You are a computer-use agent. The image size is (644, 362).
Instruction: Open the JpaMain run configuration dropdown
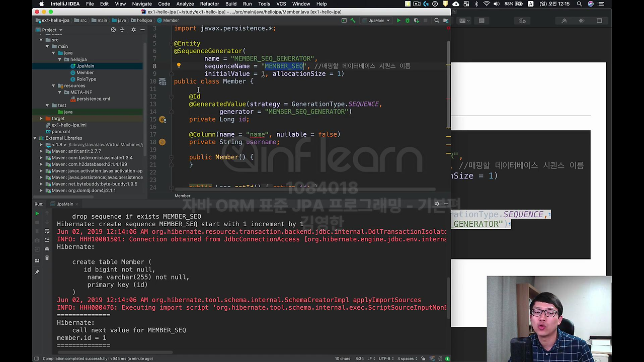(x=376, y=21)
